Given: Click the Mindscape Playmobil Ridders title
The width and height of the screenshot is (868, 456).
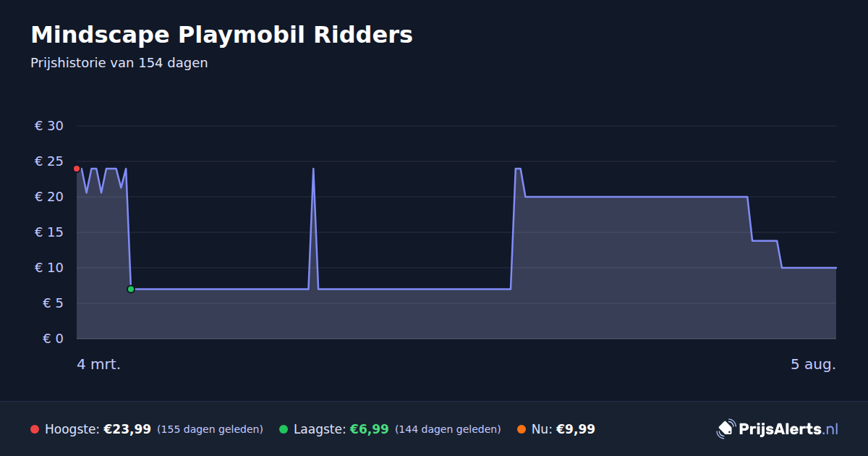Looking at the screenshot, I should point(221,35).
